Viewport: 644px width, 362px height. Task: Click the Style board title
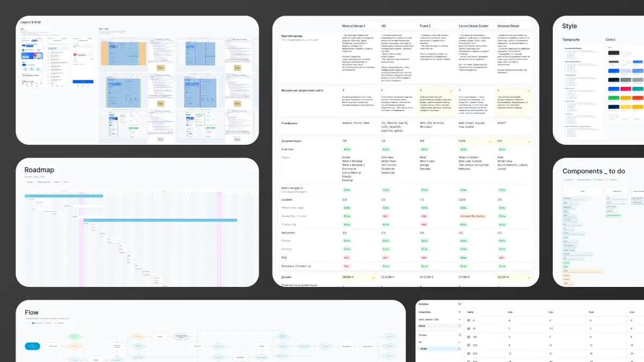coord(569,26)
